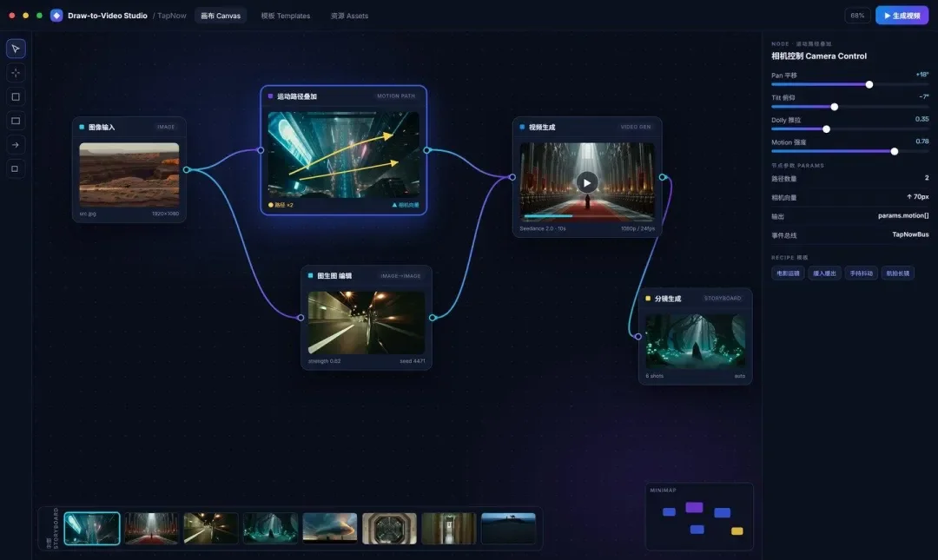This screenshot has height=560, width=938.
Task: Select the 运动路径叠加 motion path node header
Action: 343,96
